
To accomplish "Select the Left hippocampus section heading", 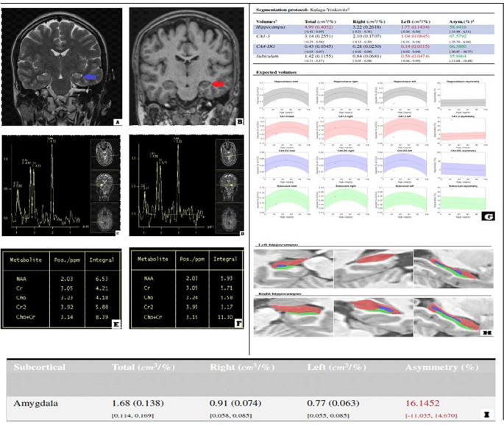I will (x=278, y=245).
